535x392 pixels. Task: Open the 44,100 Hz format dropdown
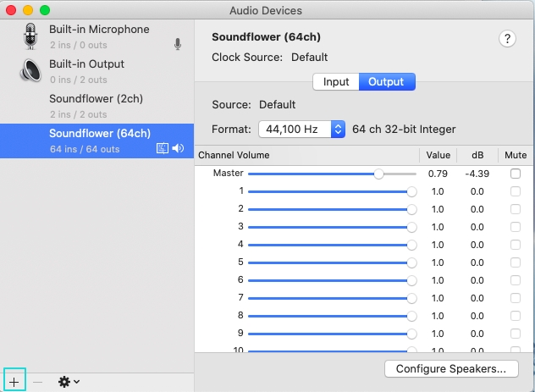(301, 130)
